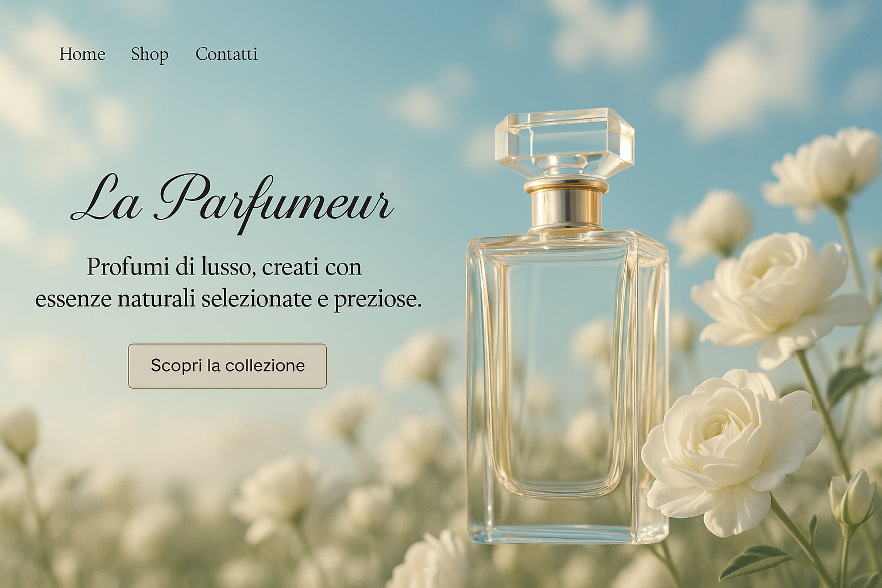
Task: Click the closed flower bud at the bottom right
Action: 853,498
